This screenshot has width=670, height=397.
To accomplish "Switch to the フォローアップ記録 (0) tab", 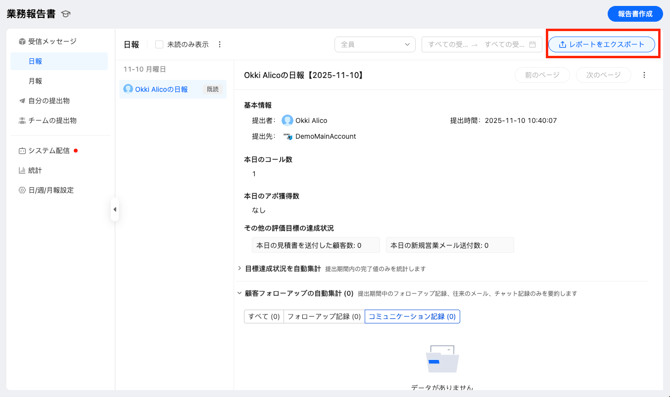I will point(324,317).
